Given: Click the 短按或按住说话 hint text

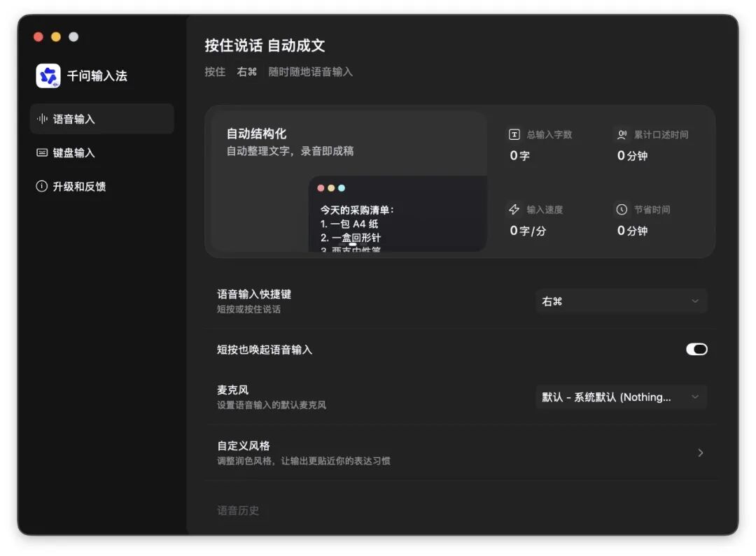Looking at the screenshot, I should [248, 309].
